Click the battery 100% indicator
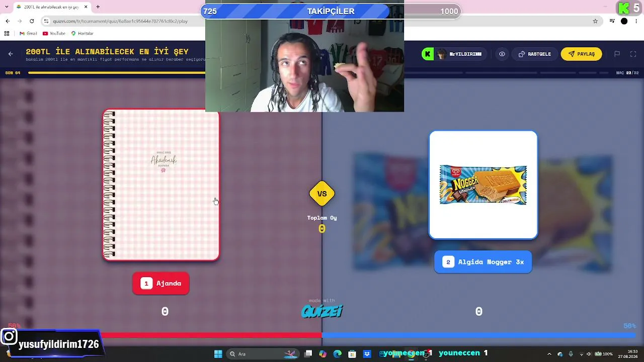The height and width of the screenshot is (362, 644). [604, 354]
